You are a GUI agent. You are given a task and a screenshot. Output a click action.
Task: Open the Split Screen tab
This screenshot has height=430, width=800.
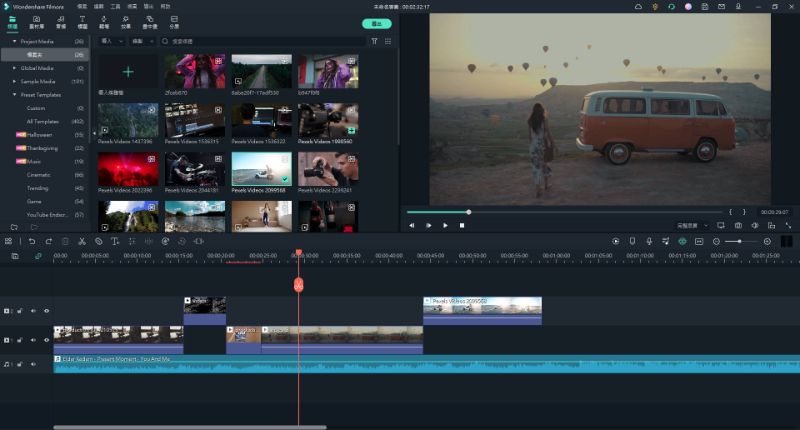tap(174, 22)
